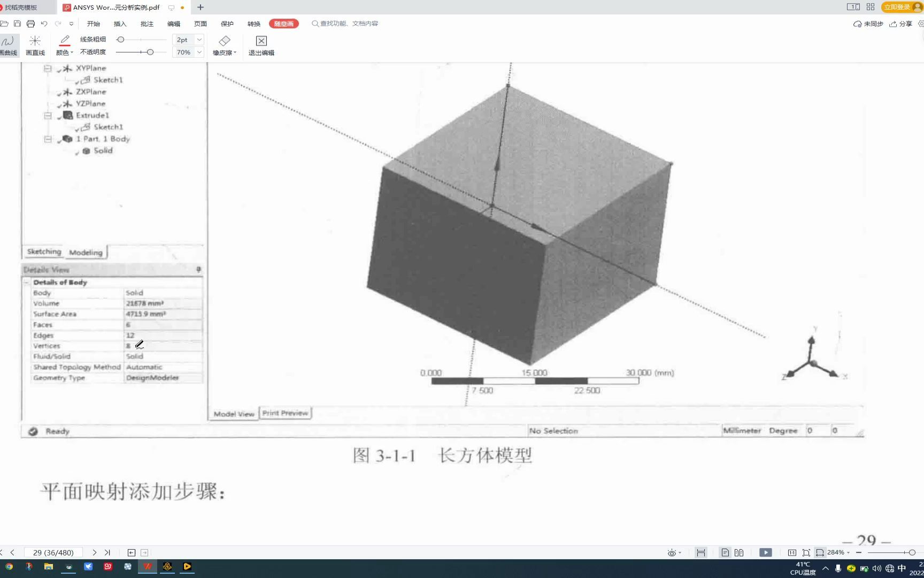The image size is (924, 578).
Task: Toggle fit-page display mode
Action: (x=807, y=552)
